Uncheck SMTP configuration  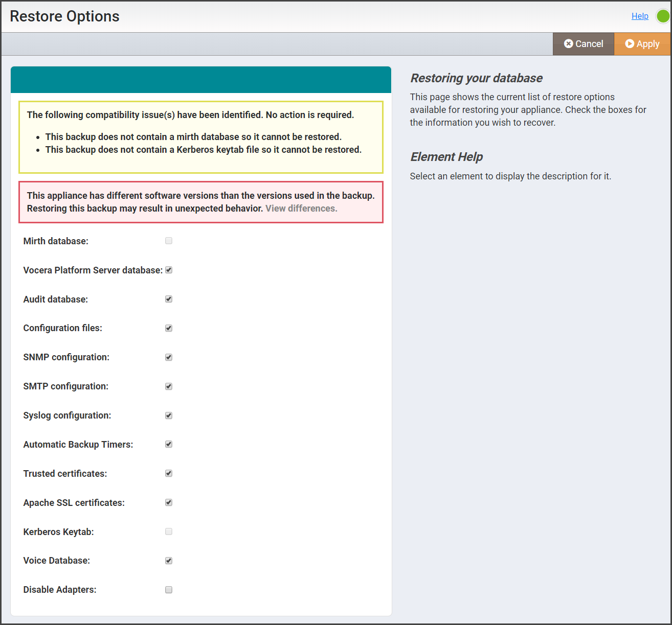coord(168,386)
